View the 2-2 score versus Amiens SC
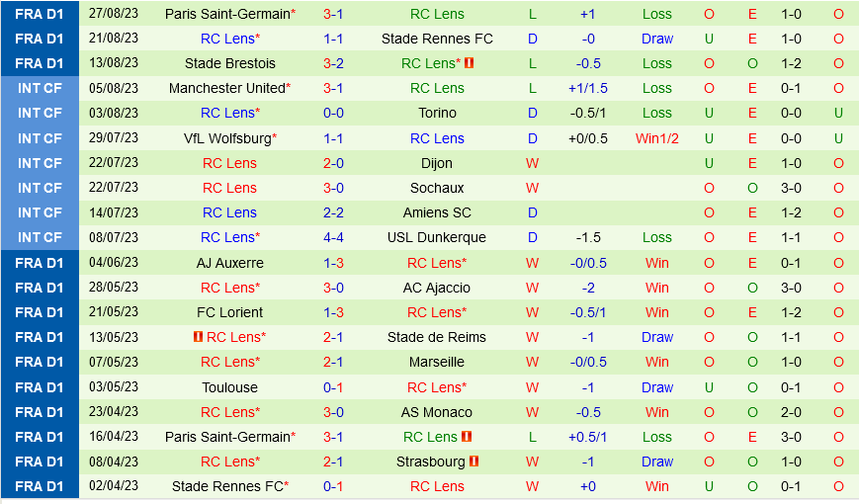The image size is (859, 504). coord(333,212)
